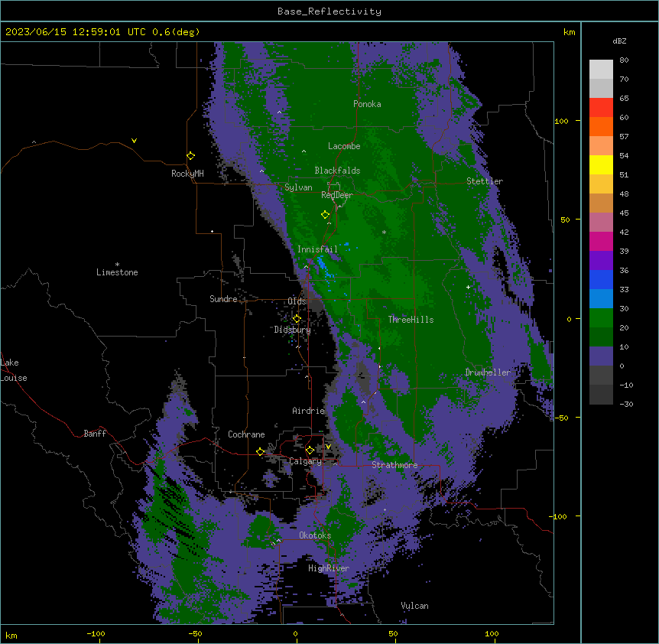Click the yellow diamond marker above Calgary label

tap(310, 450)
